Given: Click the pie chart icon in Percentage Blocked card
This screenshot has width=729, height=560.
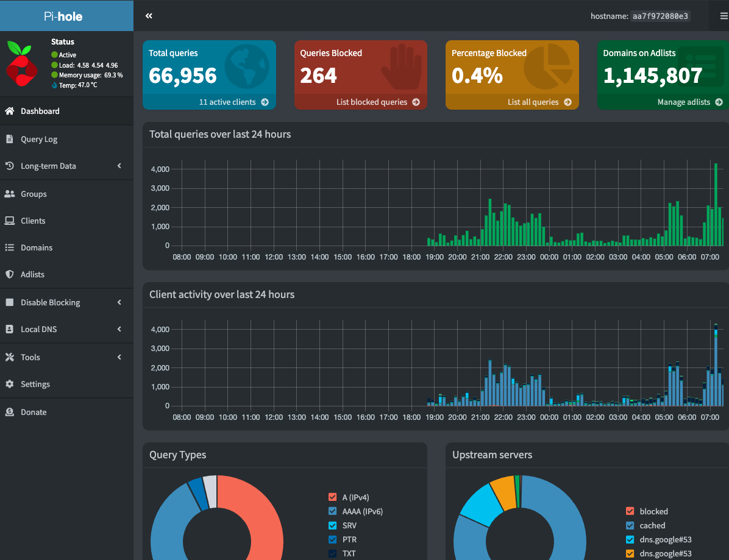Looking at the screenshot, I should click(x=548, y=66).
